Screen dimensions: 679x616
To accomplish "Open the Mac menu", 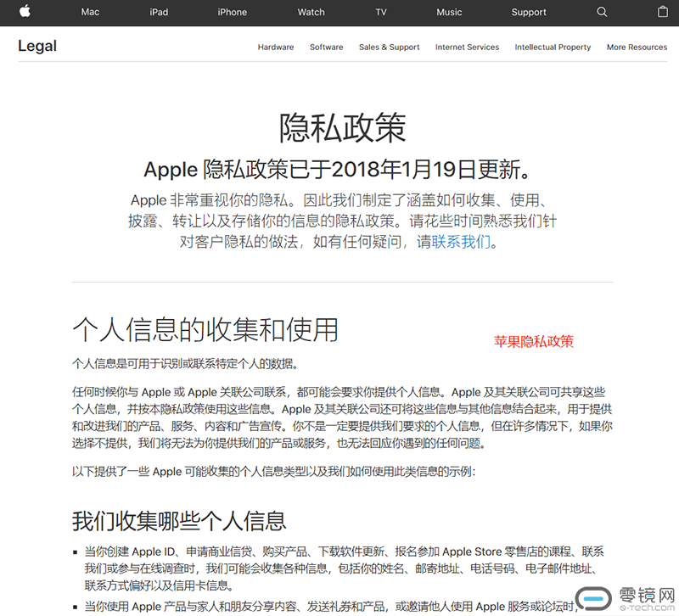I will [x=90, y=12].
